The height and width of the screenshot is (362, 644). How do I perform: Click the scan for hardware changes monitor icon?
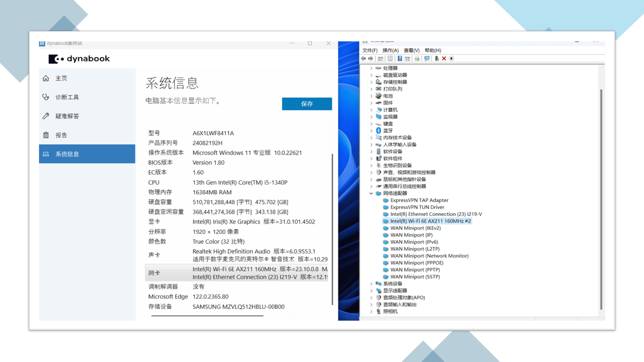click(x=427, y=59)
